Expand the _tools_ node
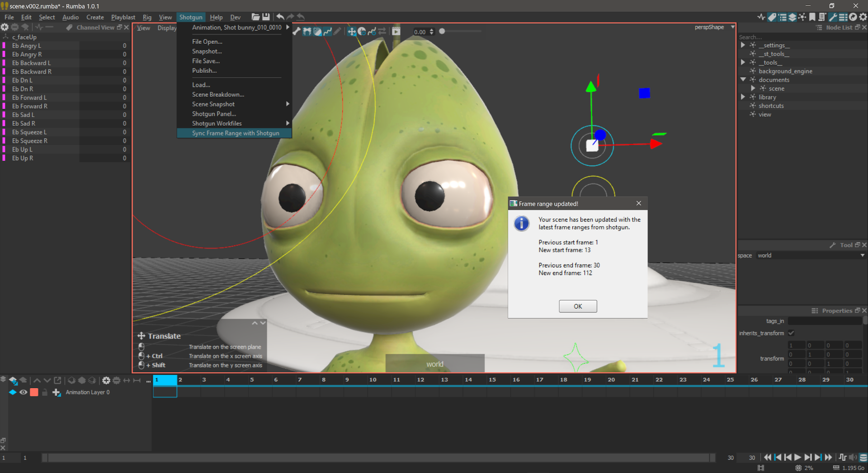 pyautogui.click(x=743, y=62)
